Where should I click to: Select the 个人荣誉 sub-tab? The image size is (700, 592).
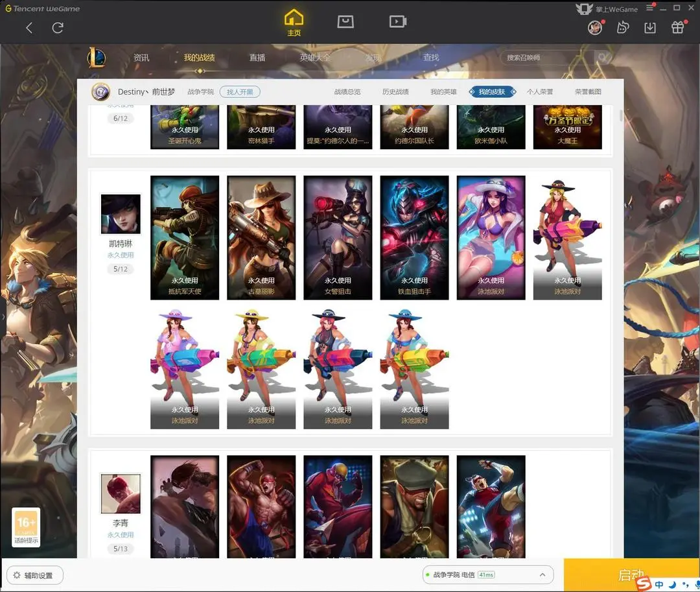tap(540, 92)
